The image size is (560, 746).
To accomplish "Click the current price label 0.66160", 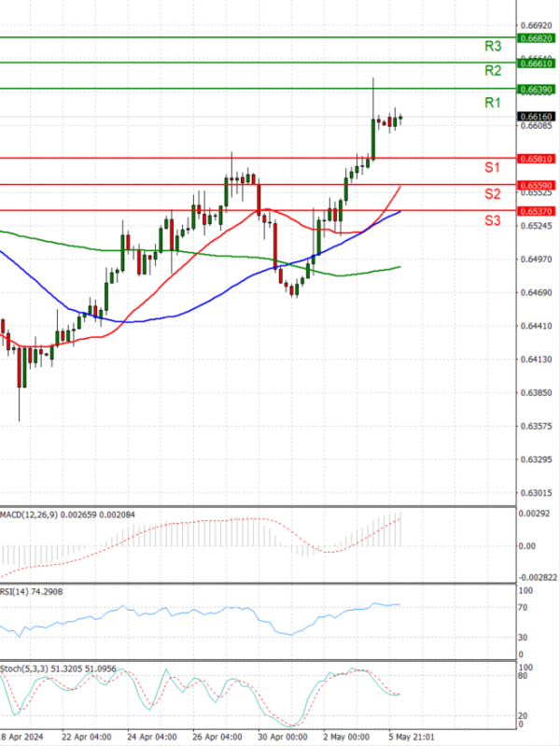I will click(x=536, y=117).
